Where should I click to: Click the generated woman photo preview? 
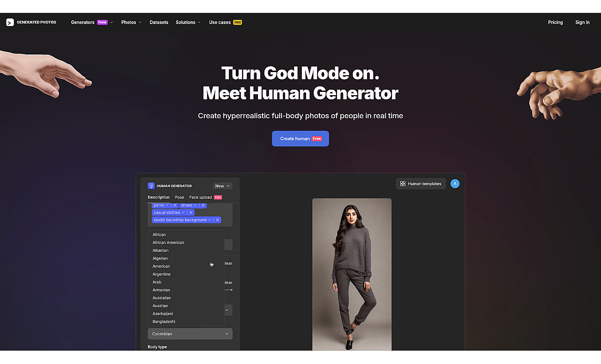(352, 274)
